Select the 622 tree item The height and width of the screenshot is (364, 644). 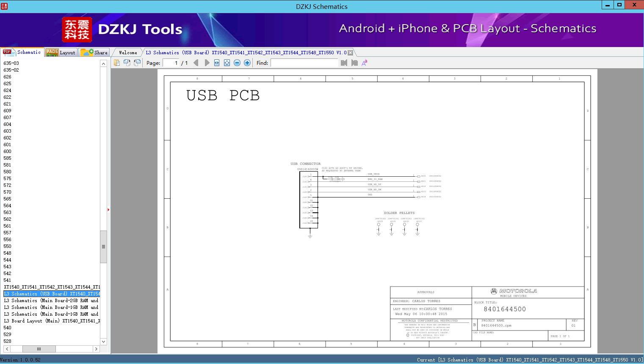click(7, 97)
